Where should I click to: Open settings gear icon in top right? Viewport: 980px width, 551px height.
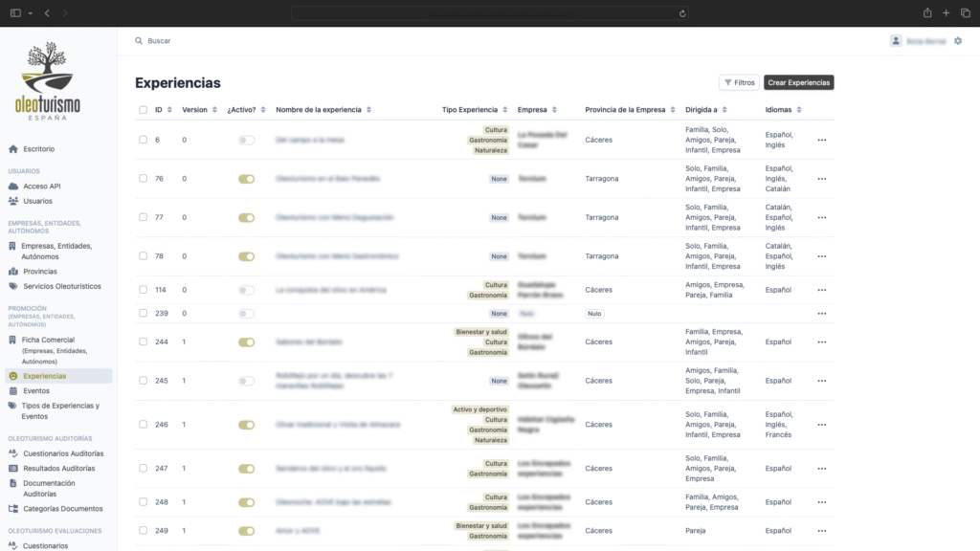click(958, 41)
